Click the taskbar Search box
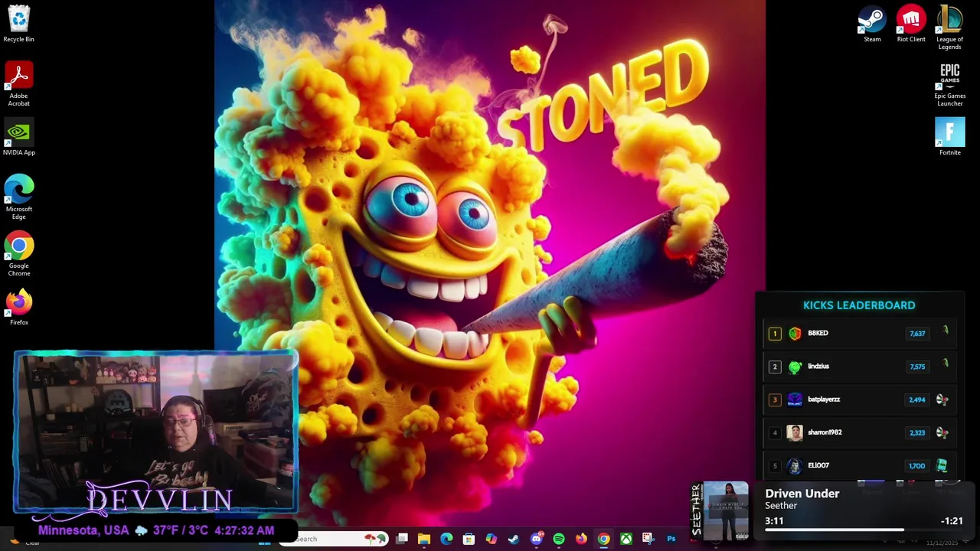The height and width of the screenshot is (551, 980). click(x=333, y=539)
